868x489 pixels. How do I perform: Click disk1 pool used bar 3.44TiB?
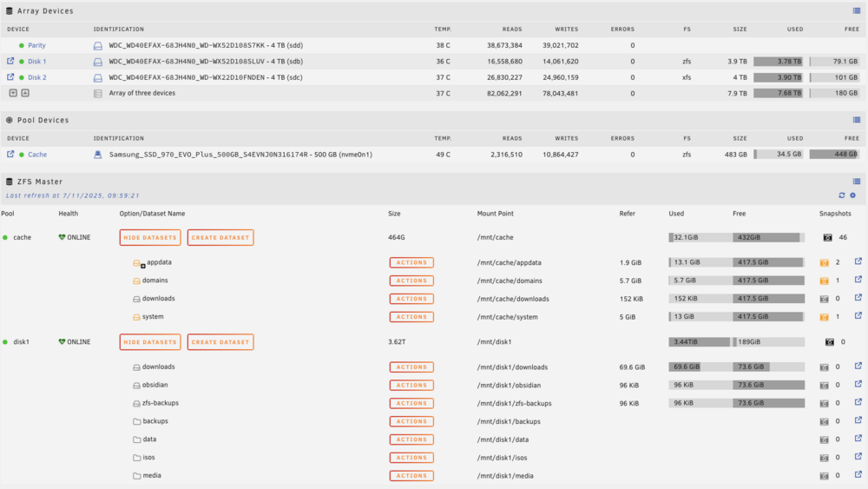tap(699, 342)
